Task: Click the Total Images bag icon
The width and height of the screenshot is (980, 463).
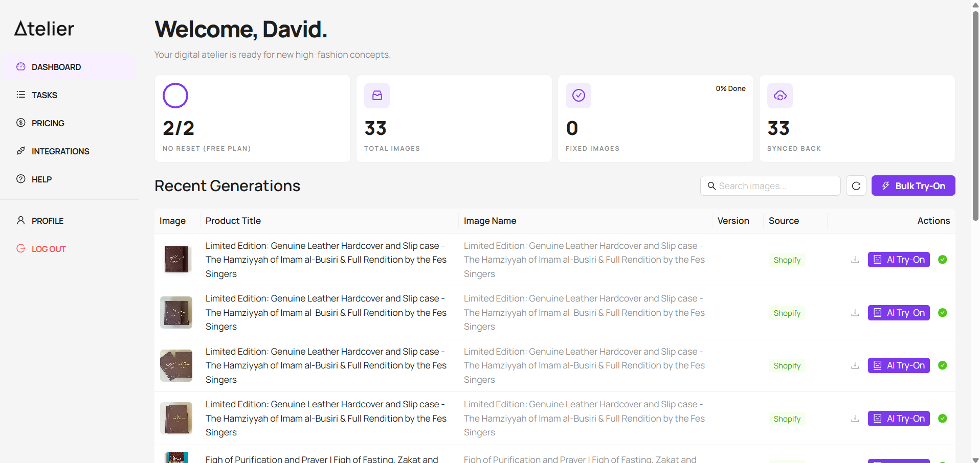Action: click(x=377, y=96)
